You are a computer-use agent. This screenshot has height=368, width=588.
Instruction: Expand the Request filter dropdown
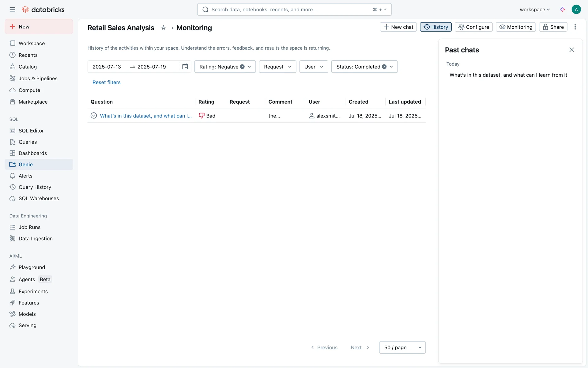(x=277, y=67)
